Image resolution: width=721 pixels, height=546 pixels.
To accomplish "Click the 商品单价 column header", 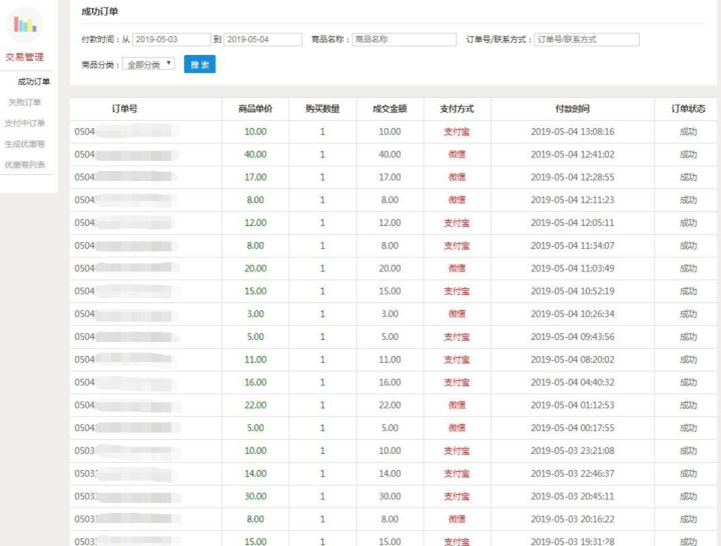I will (x=255, y=109).
